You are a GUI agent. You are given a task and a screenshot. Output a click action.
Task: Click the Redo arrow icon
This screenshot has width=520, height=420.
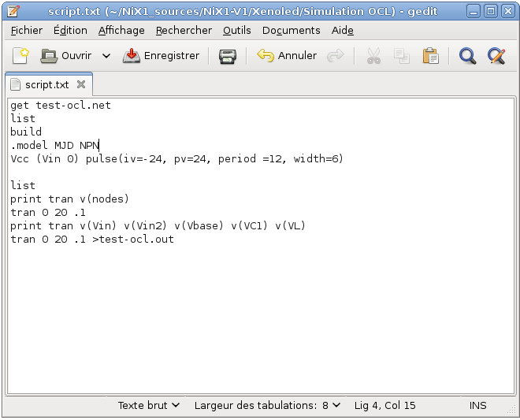click(336, 56)
